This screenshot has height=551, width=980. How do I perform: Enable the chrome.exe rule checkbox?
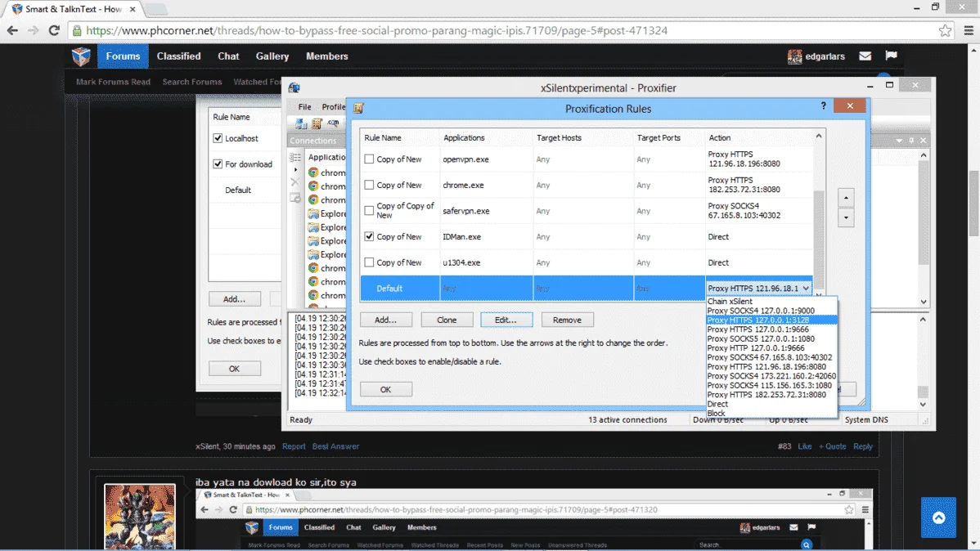coord(370,185)
